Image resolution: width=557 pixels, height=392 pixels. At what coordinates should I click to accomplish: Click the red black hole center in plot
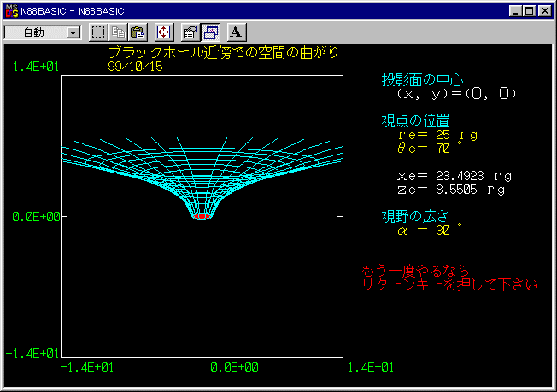202,217
